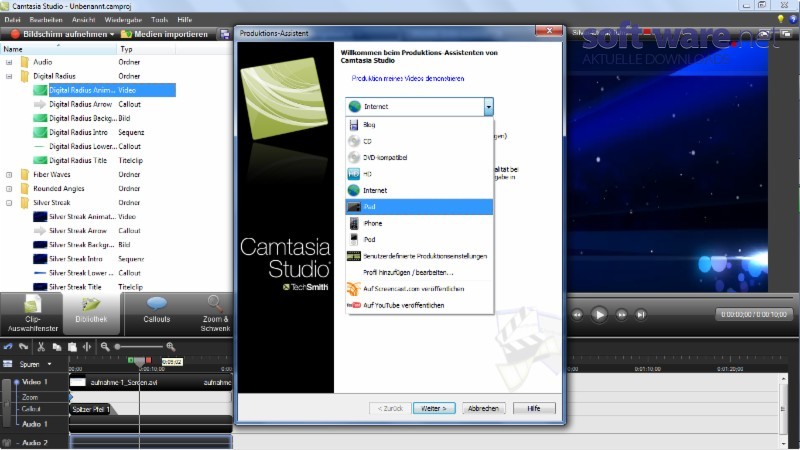Choose Auf YouTube veröffentlichen
This screenshot has width=800, height=450.
419,305
